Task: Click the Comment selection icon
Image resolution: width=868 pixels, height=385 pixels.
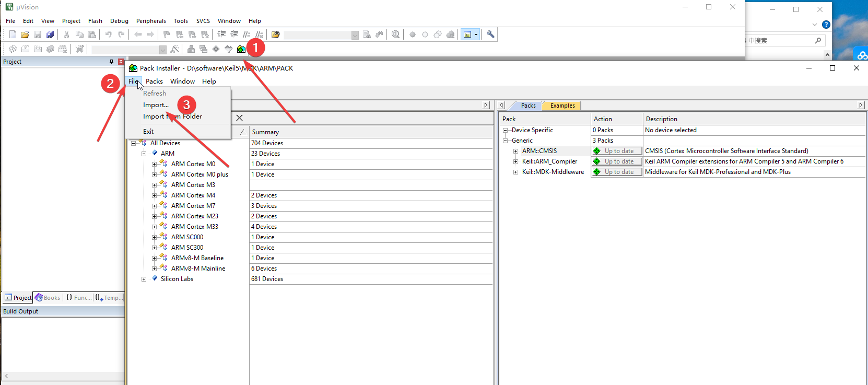Action: pos(247,34)
